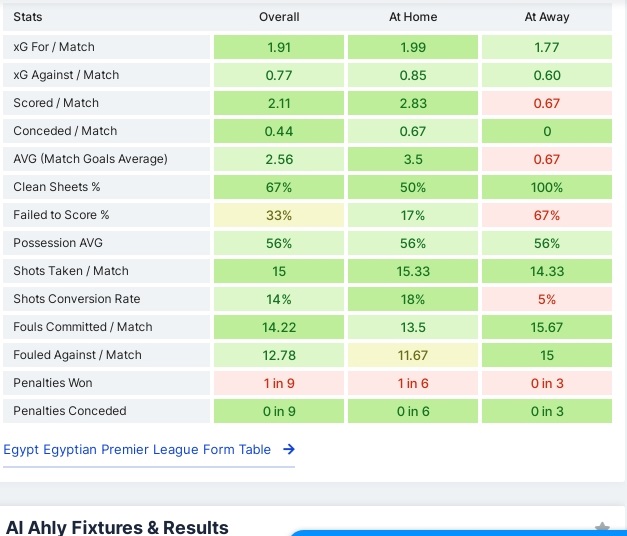This screenshot has width=627, height=536.
Task: Select the Overall column header
Action: (279, 17)
